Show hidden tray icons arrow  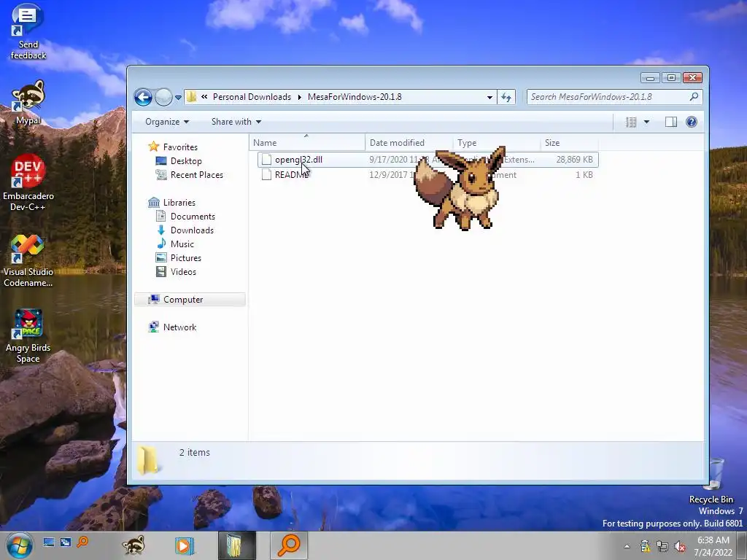click(627, 546)
